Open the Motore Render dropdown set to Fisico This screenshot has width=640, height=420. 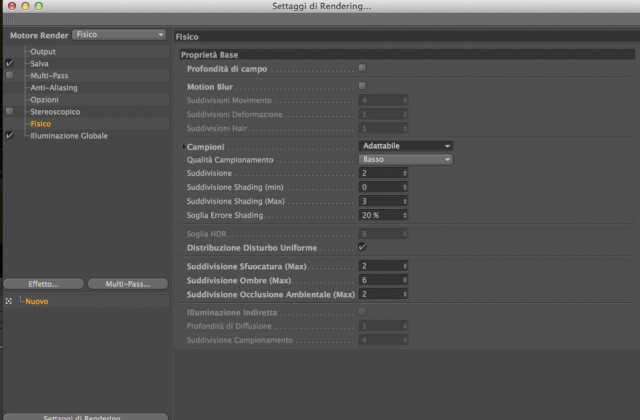pyautogui.click(x=119, y=35)
